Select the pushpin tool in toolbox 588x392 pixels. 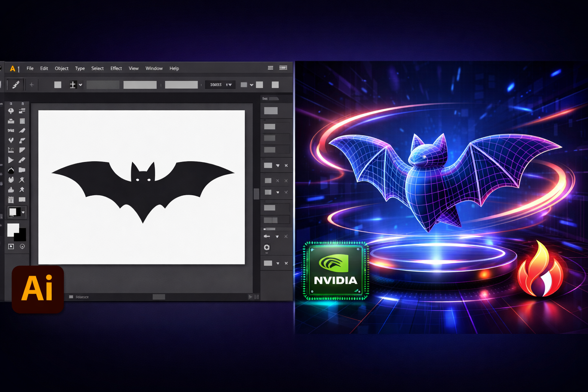[x=22, y=189]
